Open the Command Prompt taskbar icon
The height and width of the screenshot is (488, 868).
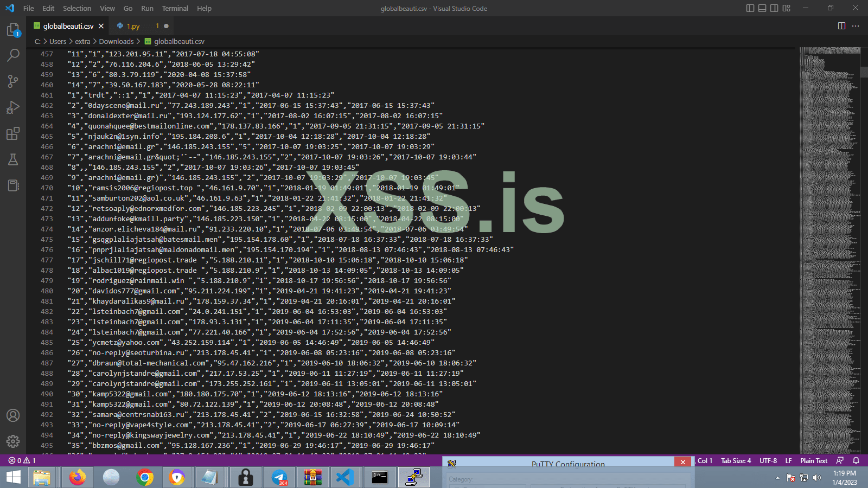point(380,477)
